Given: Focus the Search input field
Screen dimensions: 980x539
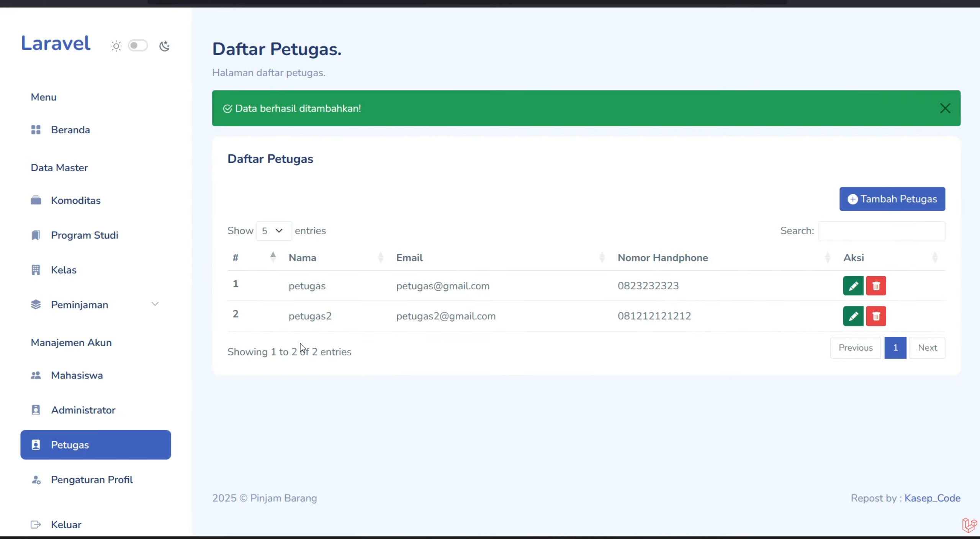Looking at the screenshot, I should pyautogui.click(x=882, y=231).
